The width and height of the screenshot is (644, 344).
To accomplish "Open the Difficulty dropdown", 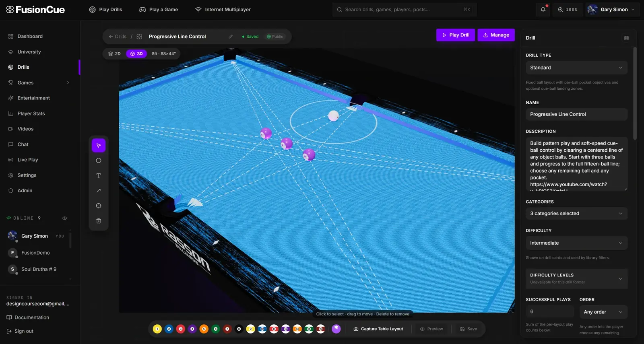I will (576, 243).
